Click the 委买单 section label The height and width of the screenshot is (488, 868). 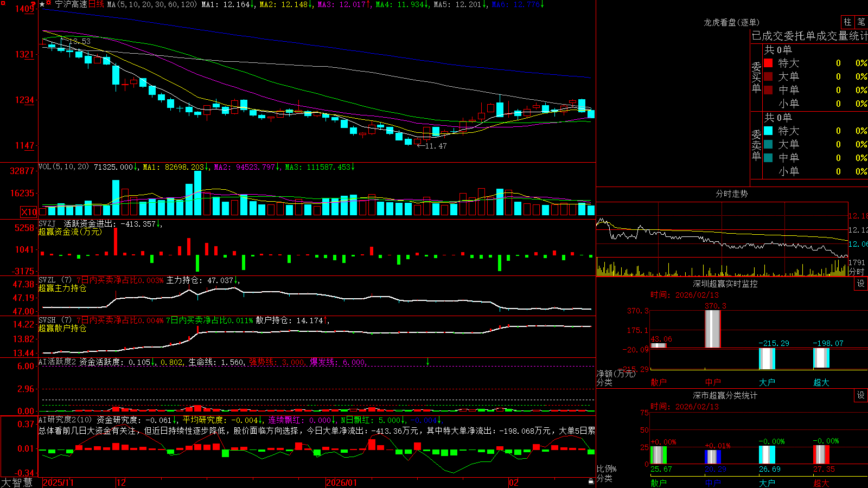click(x=756, y=78)
